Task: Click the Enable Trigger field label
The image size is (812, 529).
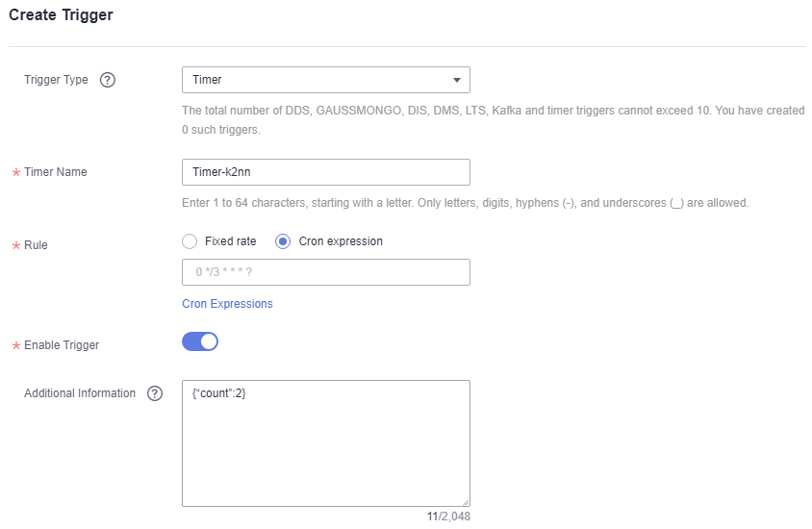Action: (x=62, y=345)
